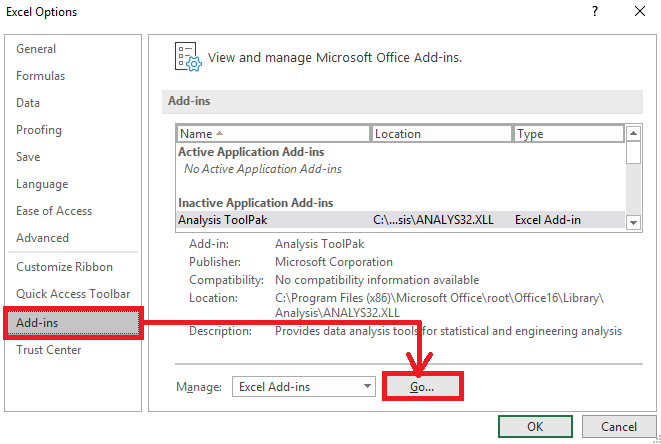The width and height of the screenshot is (661, 444).
Task: Click the scroll down arrow in add-ins list
Action: pyautogui.click(x=633, y=222)
